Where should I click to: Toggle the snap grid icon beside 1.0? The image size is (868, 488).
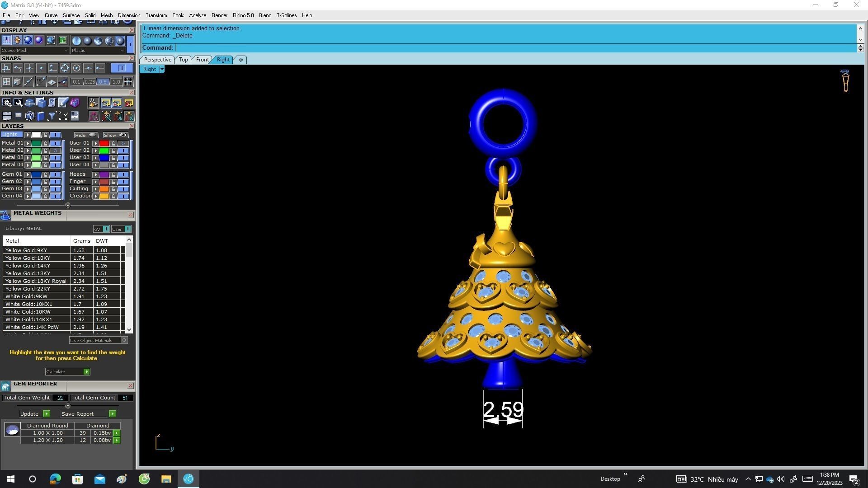click(x=128, y=82)
